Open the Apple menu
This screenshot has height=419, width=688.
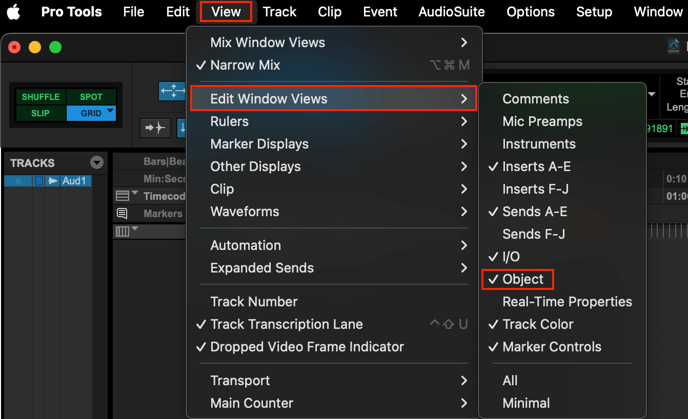pos(14,12)
